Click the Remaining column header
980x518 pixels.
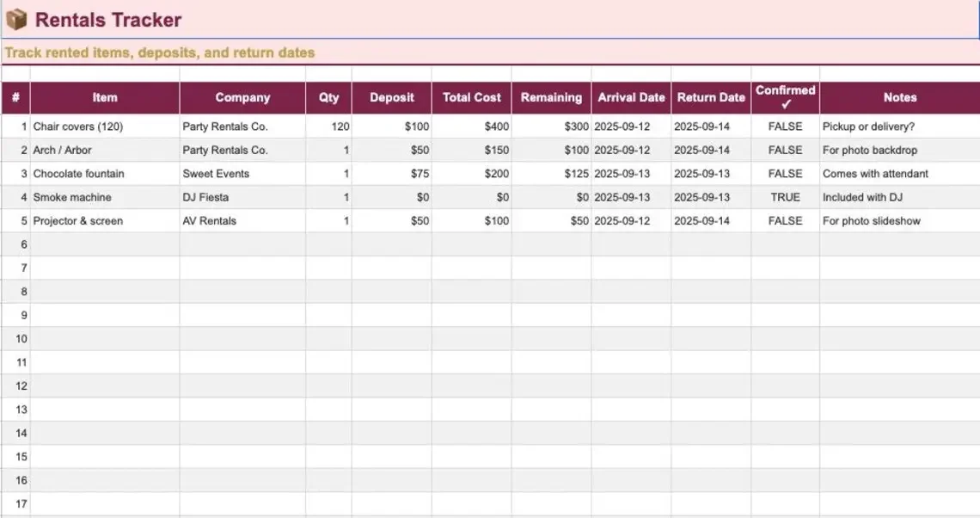coord(551,97)
